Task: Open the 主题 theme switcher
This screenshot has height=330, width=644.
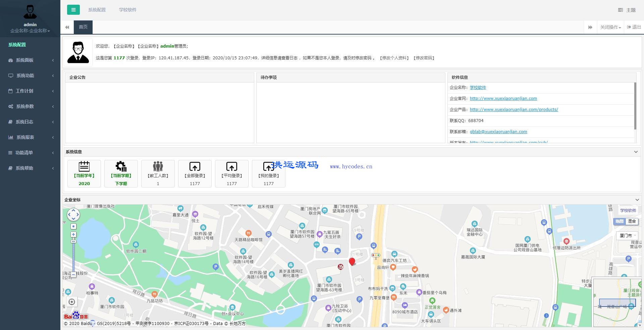Action: (627, 10)
